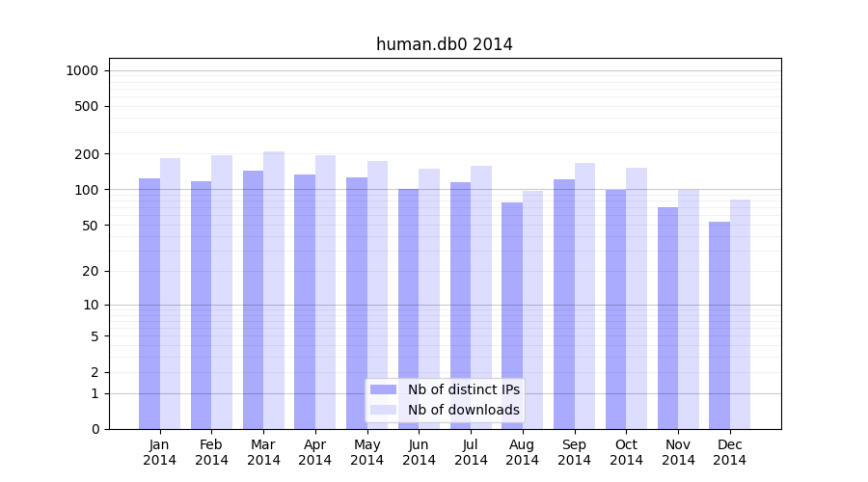Click the Jan 2014 distinct IPs bar
Image resolution: width=868 pixels, height=482 pixels.
point(149,304)
